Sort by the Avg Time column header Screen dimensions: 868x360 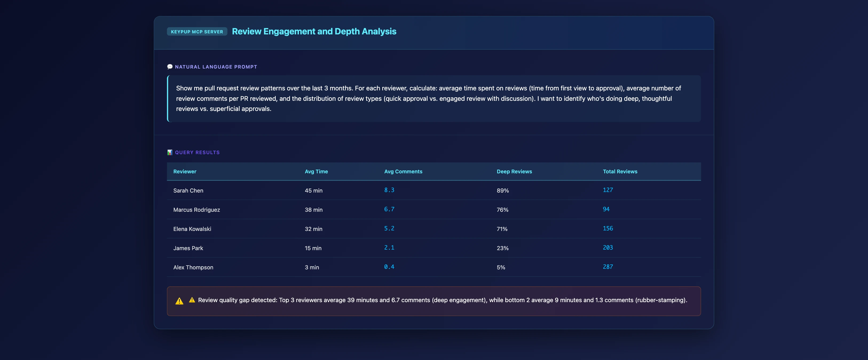point(316,171)
